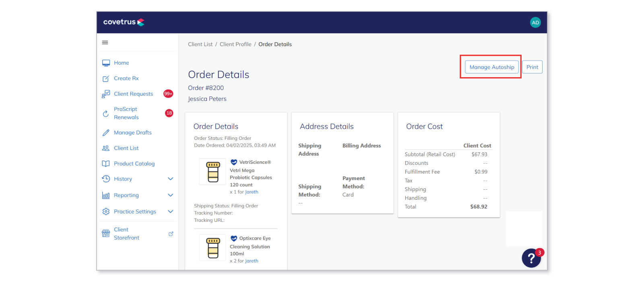Screen dimensions: 644x283
Task: Click the Tracking URL label
Action: coord(209,220)
